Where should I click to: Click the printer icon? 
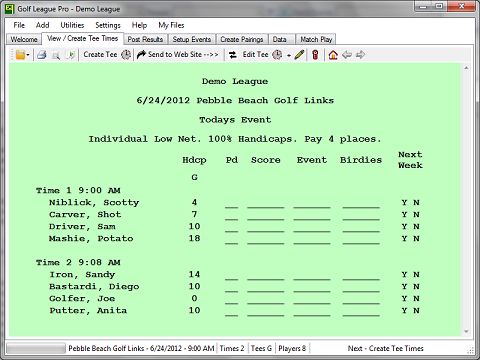42,55
